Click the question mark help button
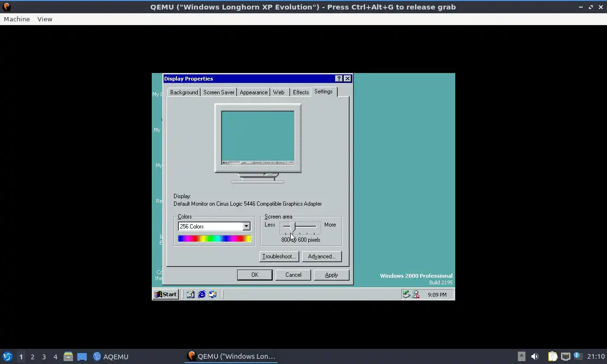The image size is (607, 364). pos(339,79)
